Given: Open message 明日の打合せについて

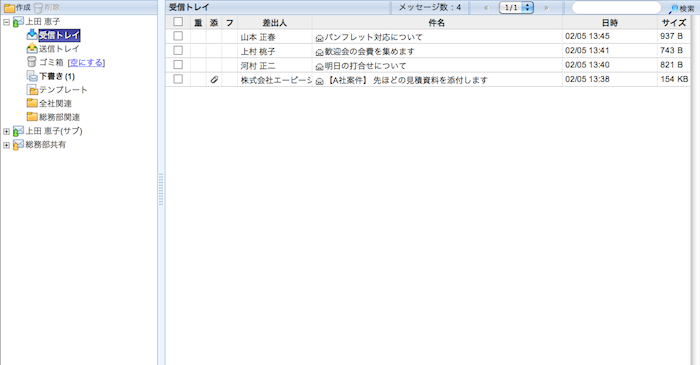Looking at the screenshot, I should [365, 66].
